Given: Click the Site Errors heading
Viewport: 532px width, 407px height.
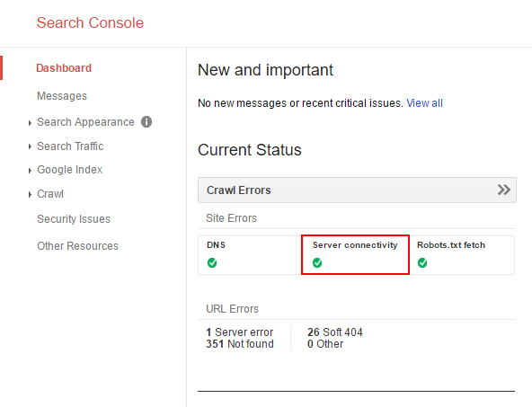Looking at the screenshot, I should (231, 218).
